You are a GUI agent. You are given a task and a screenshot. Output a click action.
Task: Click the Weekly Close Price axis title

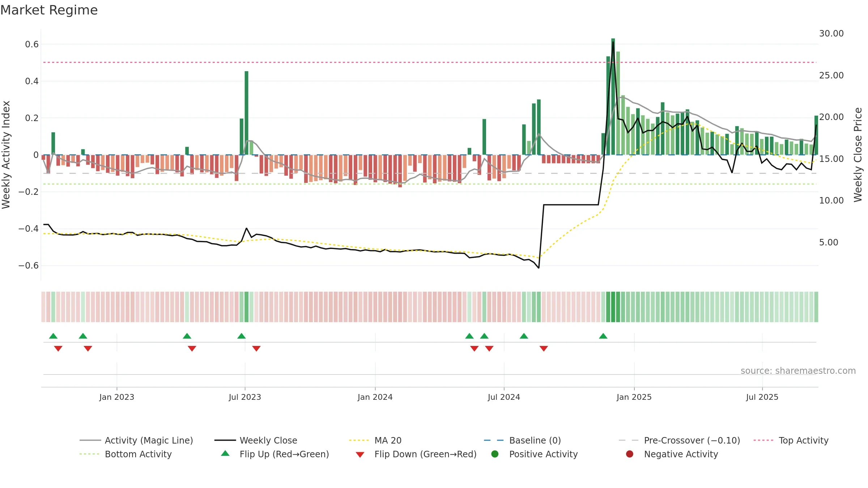858,155
